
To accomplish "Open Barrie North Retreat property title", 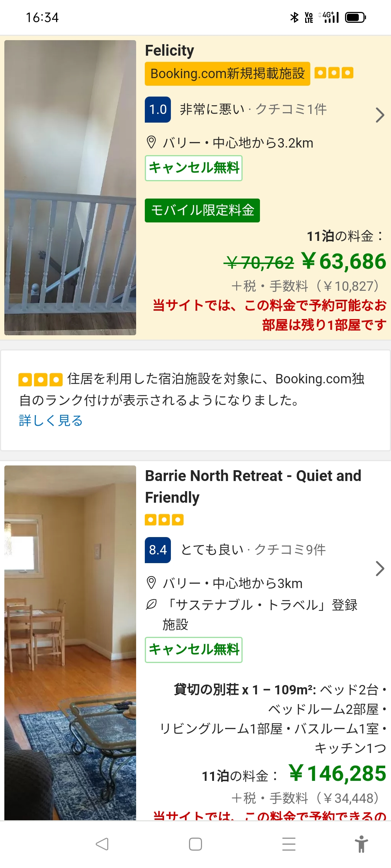I will [x=253, y=486].
